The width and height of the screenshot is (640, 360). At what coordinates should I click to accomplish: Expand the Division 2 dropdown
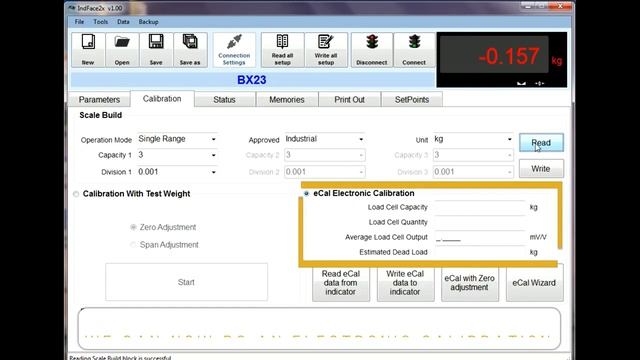(x=361, y=172)
